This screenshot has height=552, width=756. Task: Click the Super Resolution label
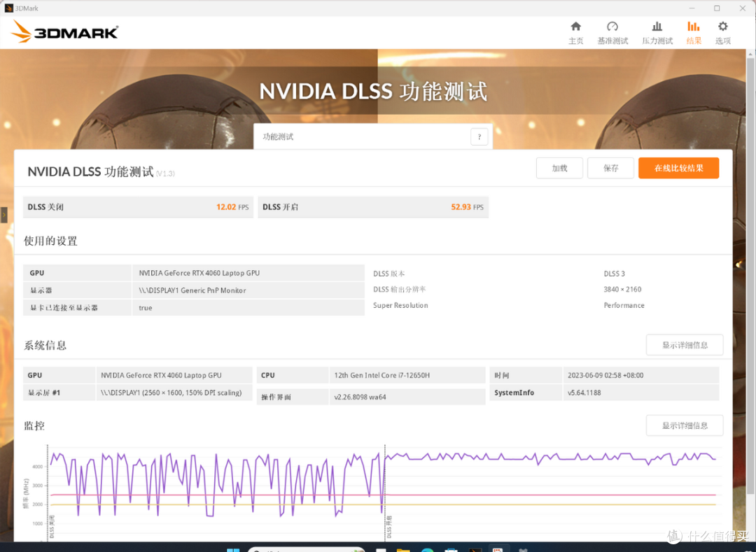pos(400,305)
